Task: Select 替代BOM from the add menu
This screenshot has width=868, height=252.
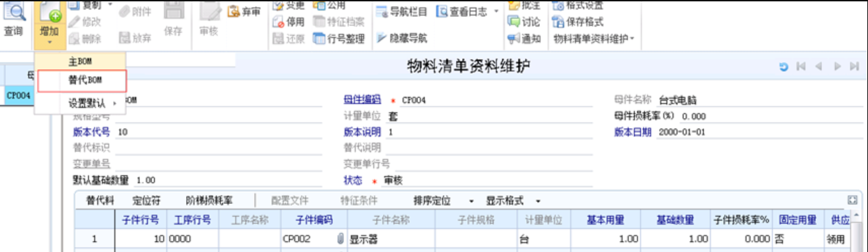Action: pos(82,81)
